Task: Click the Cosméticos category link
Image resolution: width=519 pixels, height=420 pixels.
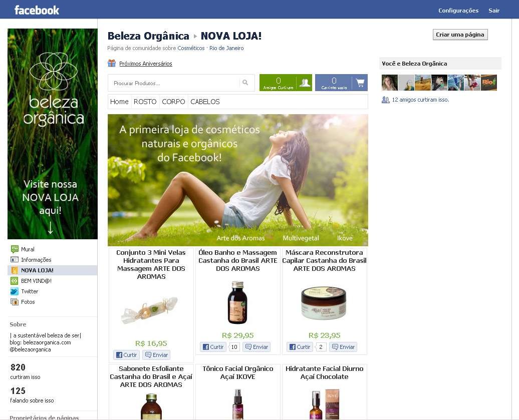Action: click(191, 48)
